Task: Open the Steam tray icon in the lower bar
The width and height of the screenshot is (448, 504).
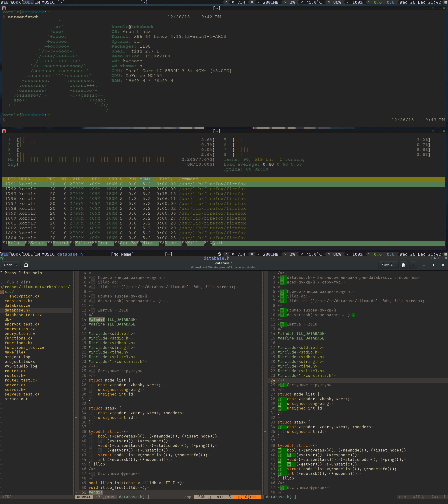Action: click(x=219, y=254)
